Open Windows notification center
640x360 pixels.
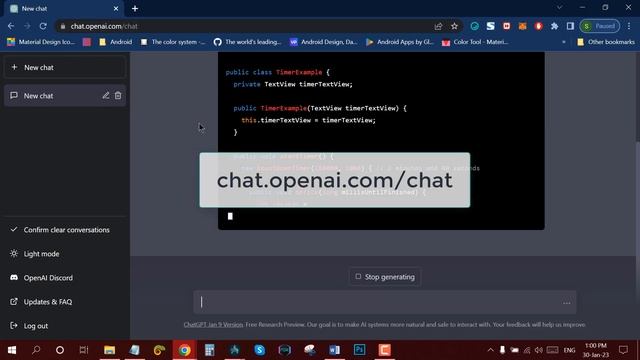coord(623,350)
